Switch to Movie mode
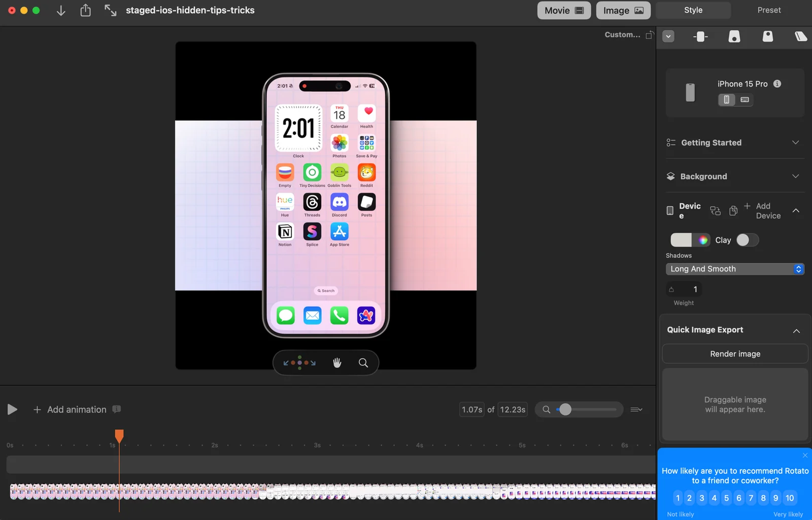The width and height of the screenshot is (812, 520). (564, 10)
